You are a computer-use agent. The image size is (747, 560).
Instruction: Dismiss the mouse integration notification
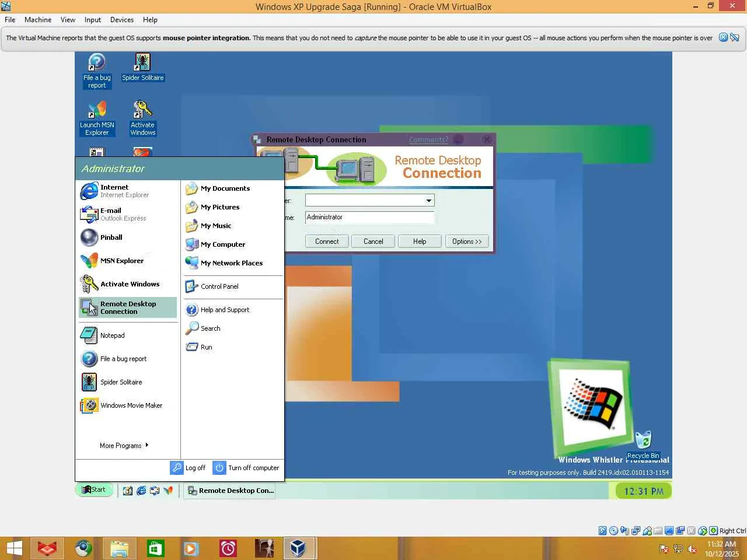(x=723, y=37)
